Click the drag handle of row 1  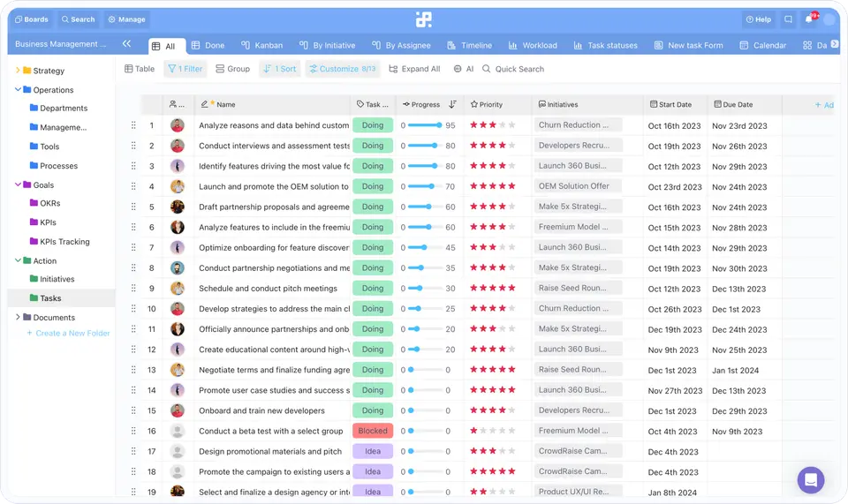133,125
